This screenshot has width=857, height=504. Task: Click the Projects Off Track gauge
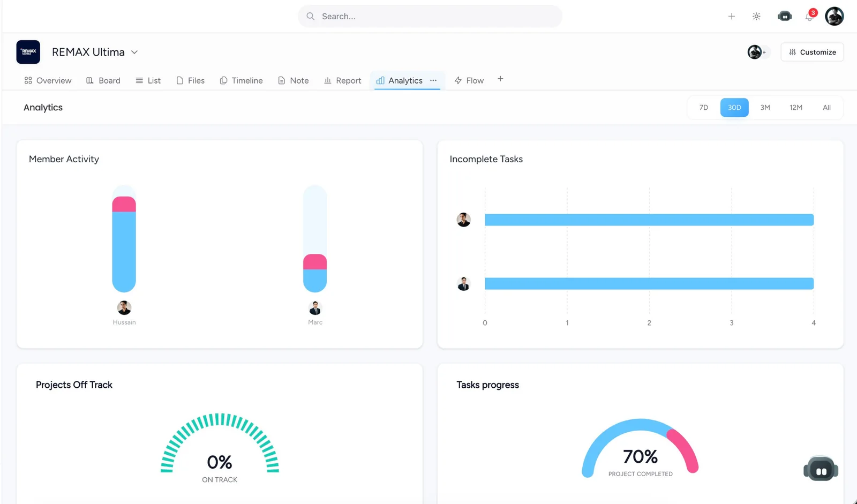(x=220, y=443)
